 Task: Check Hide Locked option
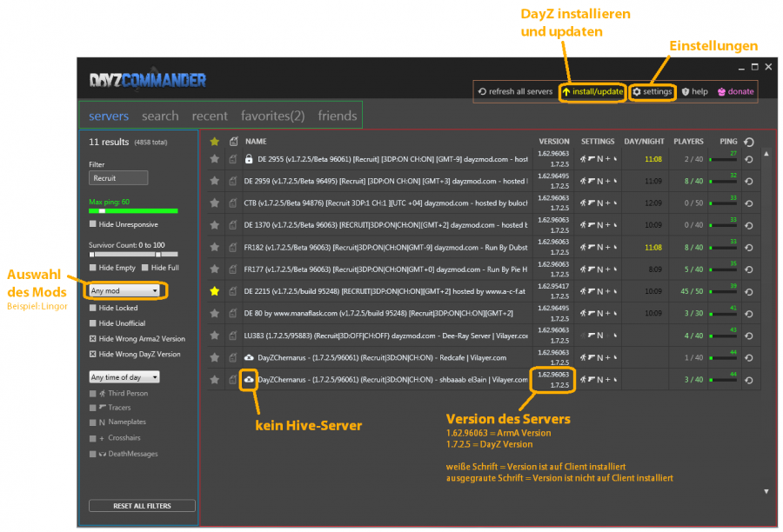(x=93, y=308)
